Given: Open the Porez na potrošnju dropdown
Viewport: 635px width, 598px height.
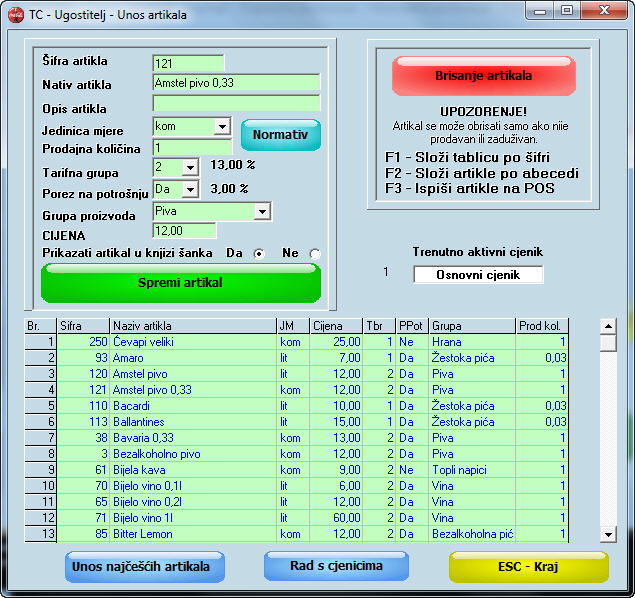Looking at the screenshot, I should 190,188.
